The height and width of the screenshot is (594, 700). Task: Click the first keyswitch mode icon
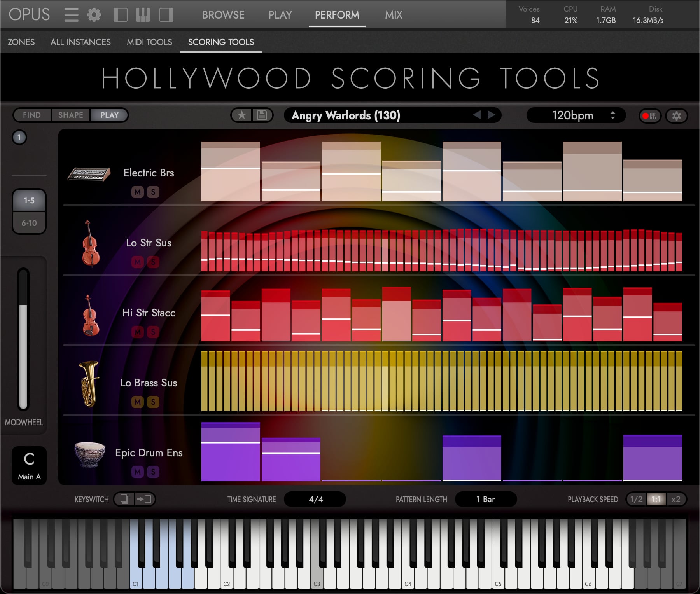[124, 499]
